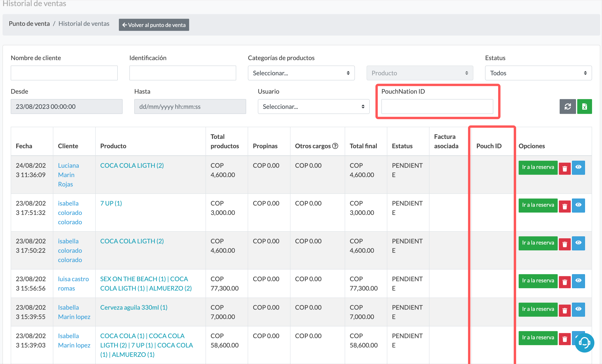
Task: Click the Otros cargos help icon
Action: (x=335, y=146)
